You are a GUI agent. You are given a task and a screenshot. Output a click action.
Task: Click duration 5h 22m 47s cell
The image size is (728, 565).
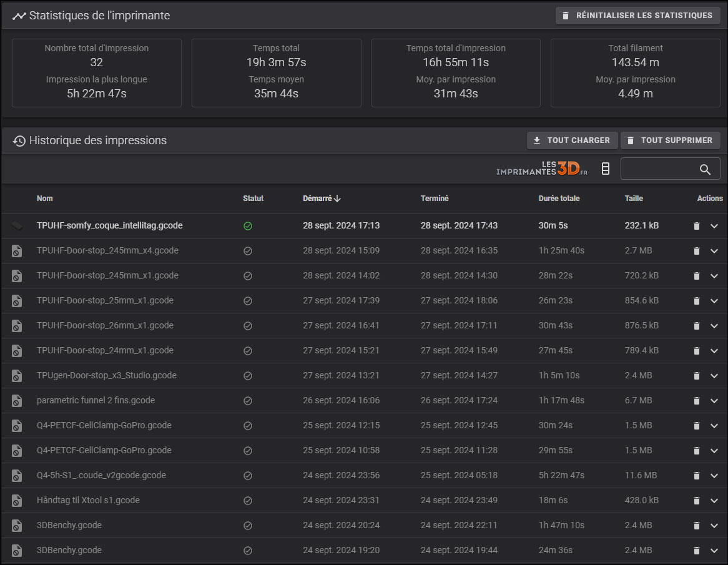click(561, 475)
